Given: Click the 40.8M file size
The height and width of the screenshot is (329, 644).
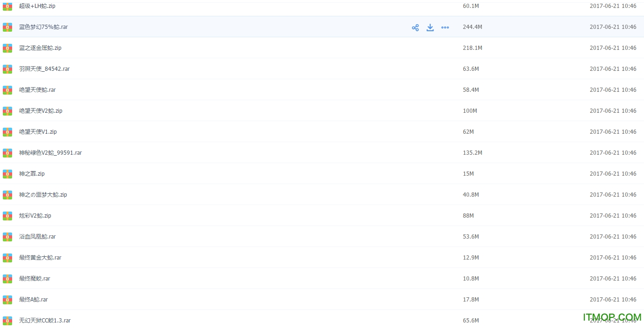Looking at the screenshot, I should [471, 195].
